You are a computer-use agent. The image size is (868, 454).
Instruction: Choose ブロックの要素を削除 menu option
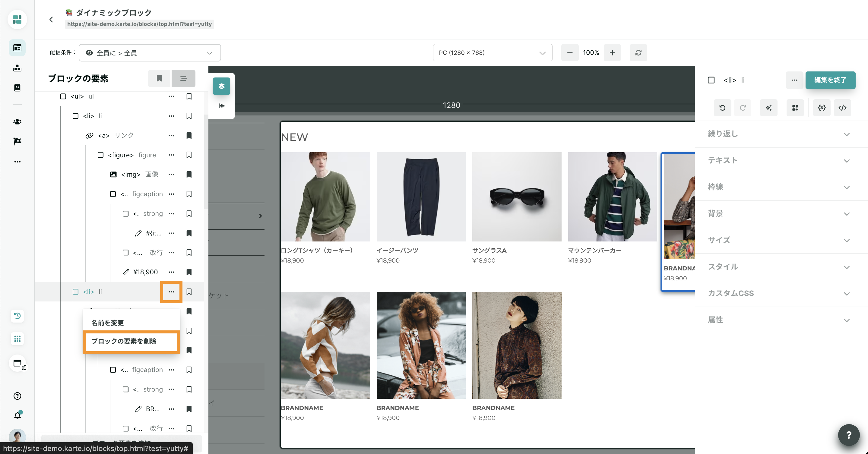point(124,341)
